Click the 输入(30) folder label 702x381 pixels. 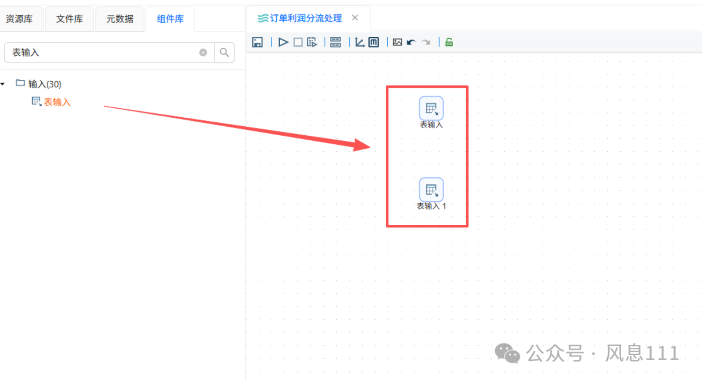coord(45,84)
